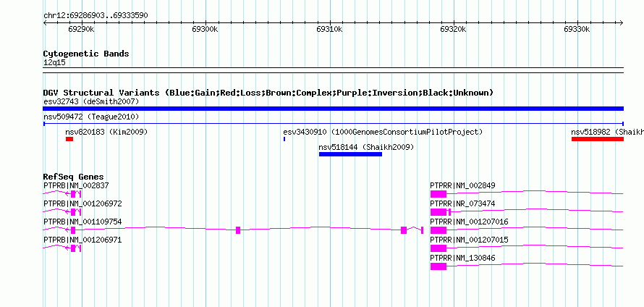Image resolution: width=644 pixels, height=307 pixels.
Task: Click the 69300k ruler tick label
Action: [205, 30]
